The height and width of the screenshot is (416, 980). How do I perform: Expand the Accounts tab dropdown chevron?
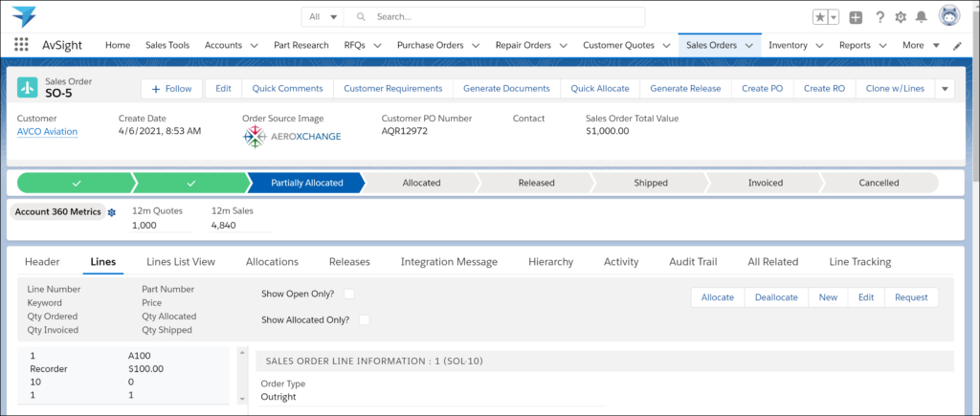coord(254,46)
